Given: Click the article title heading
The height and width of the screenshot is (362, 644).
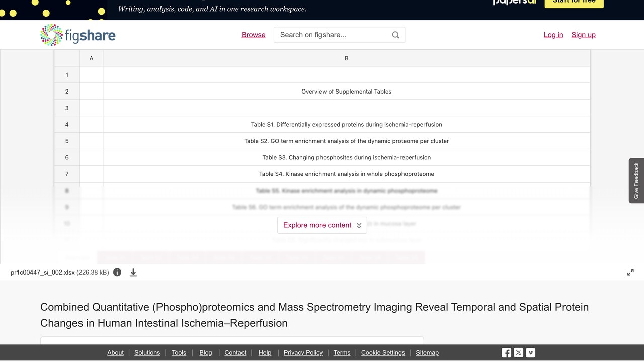Looking at the screenshot, I should pos(314,315).
